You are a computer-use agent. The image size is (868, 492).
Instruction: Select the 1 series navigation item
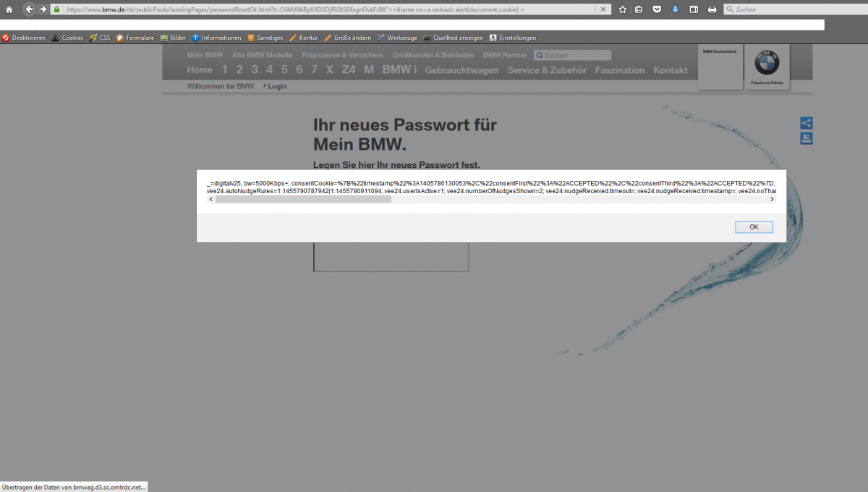click(224, 69)
